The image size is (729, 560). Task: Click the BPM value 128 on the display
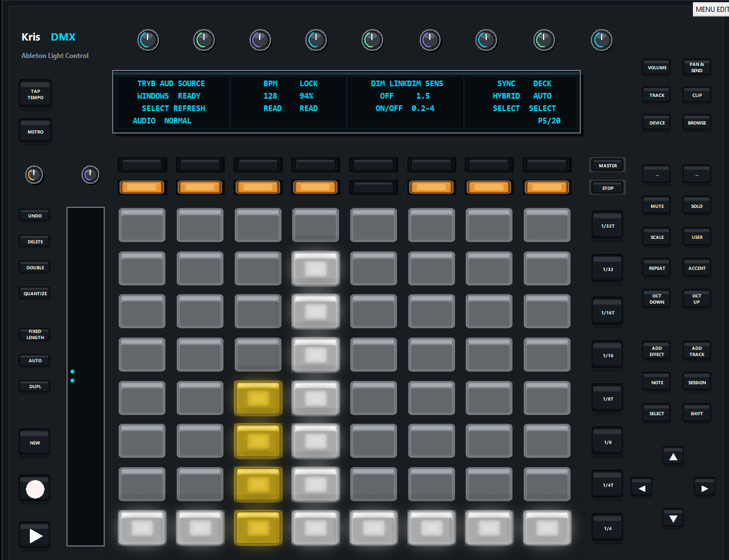(x=270, y=96)
